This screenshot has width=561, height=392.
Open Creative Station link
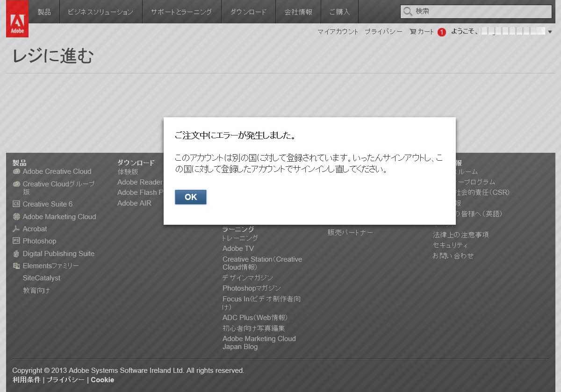point(262,263)
